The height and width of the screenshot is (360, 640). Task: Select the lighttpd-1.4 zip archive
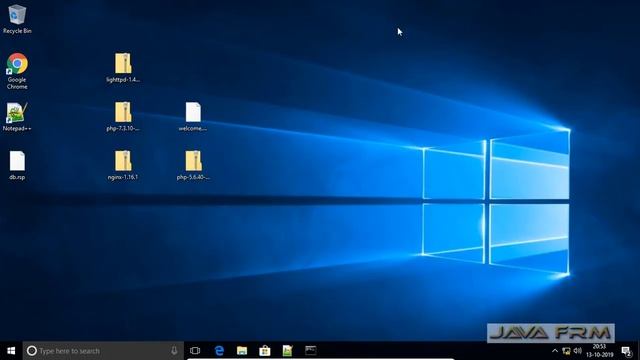[x=123, y=68]
